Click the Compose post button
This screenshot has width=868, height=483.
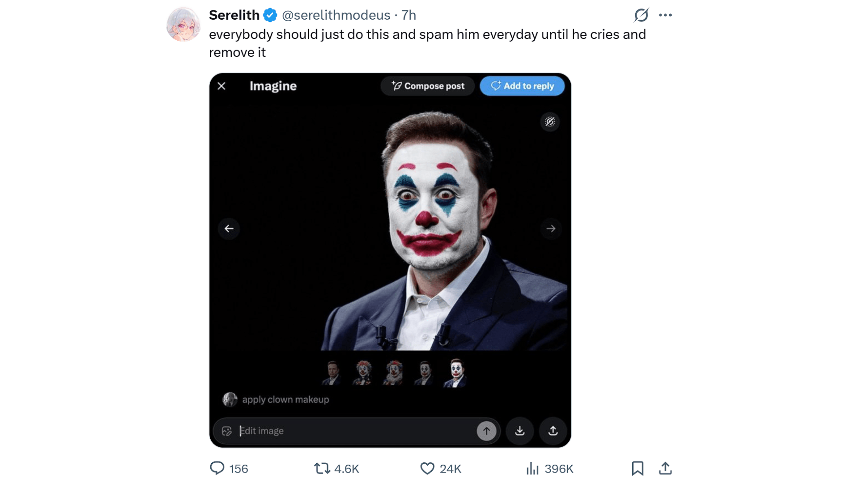pyautogui.click(x=428, y=86)
